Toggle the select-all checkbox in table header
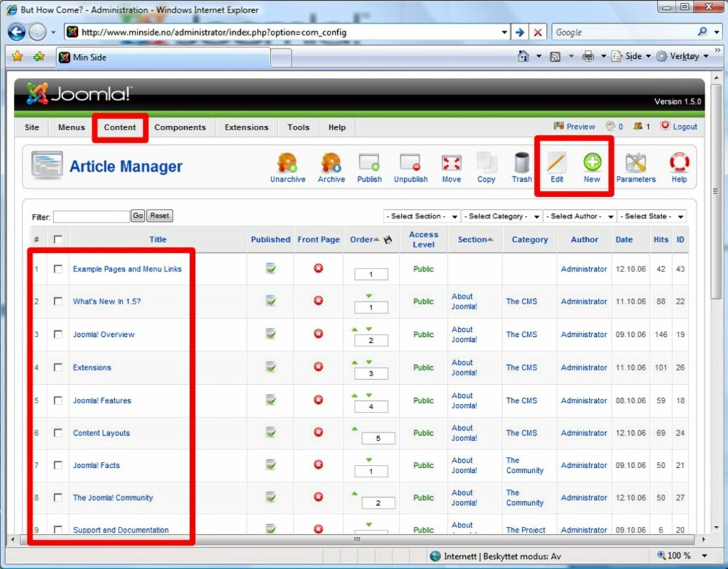The width and height of the screenshot is (728, 569). [x=58, y=239]
